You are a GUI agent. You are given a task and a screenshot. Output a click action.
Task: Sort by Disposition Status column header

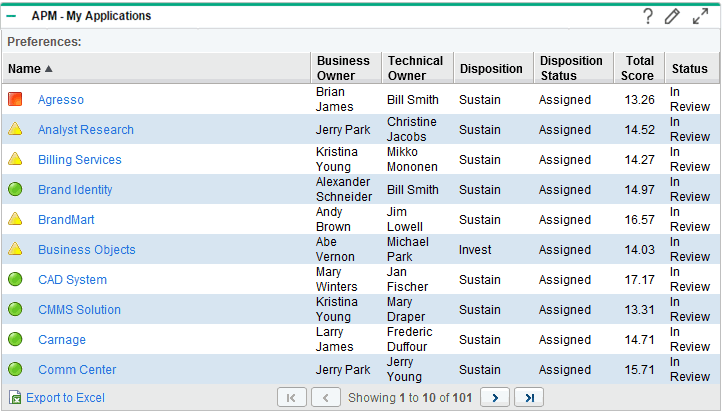(x=571, y=69)
